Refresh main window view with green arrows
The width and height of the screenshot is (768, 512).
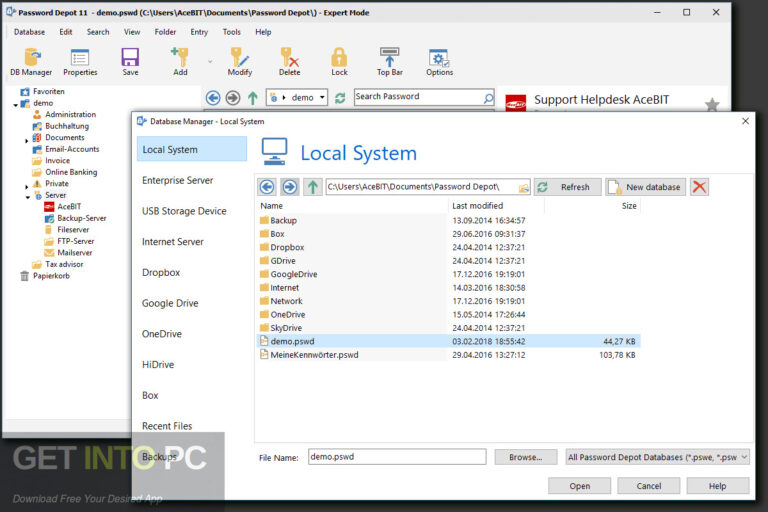[x=340, y=98]
